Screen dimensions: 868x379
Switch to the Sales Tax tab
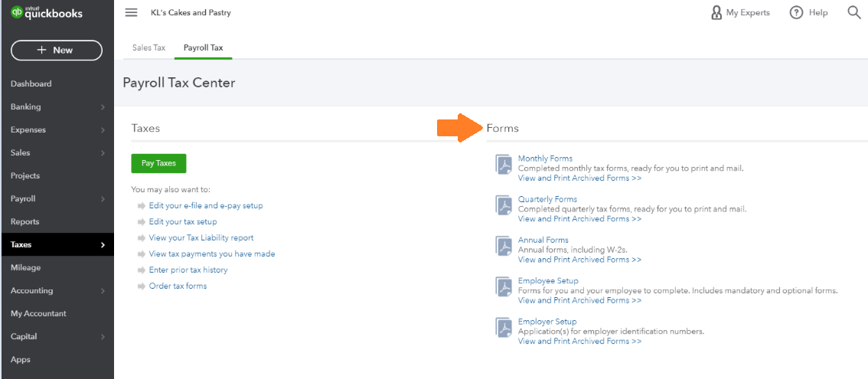(148, 47)
